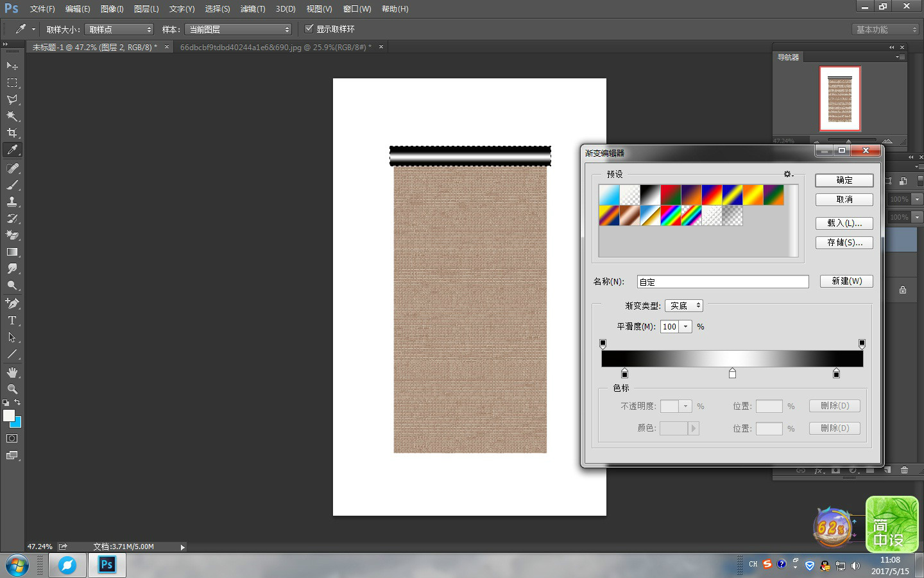924x578 pixels.
Task: Select right black color stop
Action: click(836, 373)
